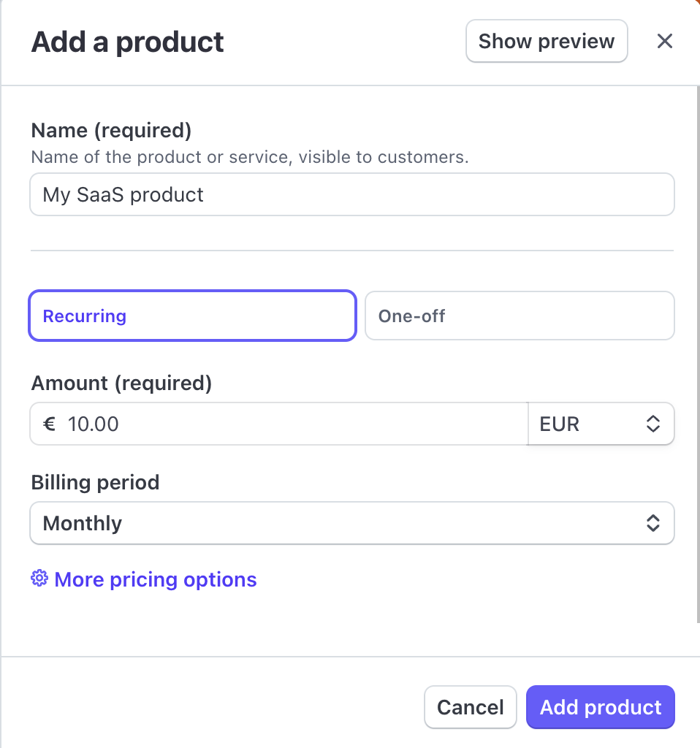Click the Billing period label
700x748 pixels.
(95, 482)
